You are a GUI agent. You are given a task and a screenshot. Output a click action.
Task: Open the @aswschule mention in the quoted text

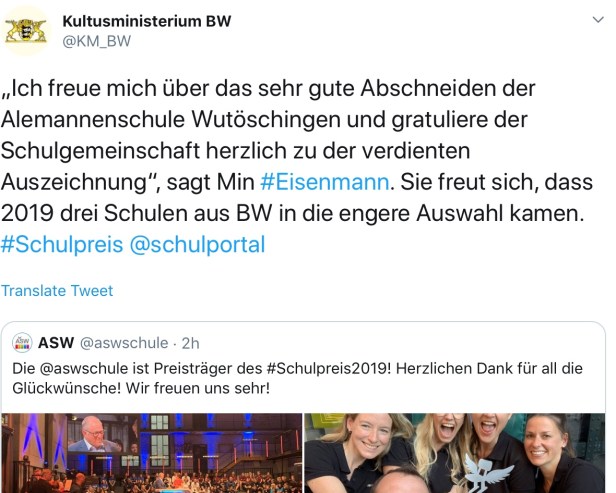point(84,369)
